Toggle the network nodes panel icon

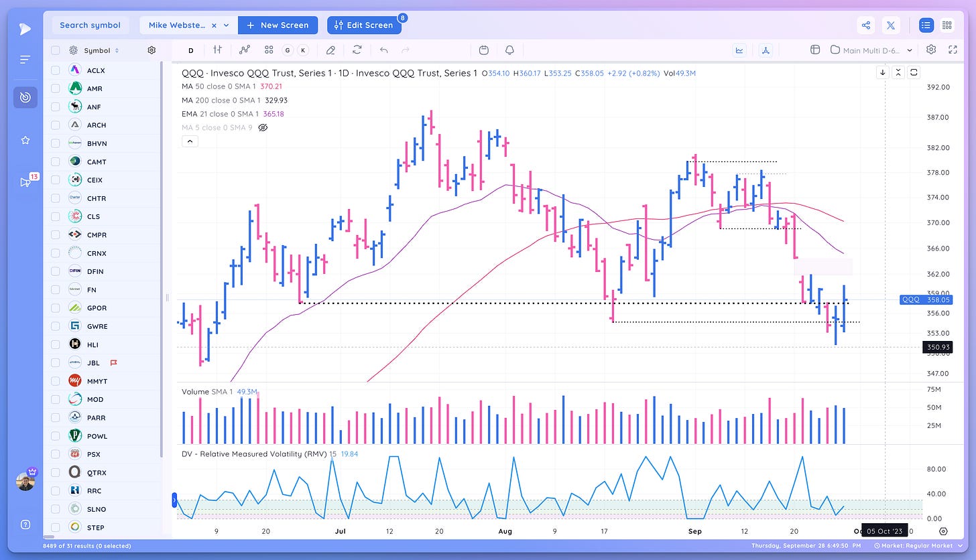coord(766,50)
